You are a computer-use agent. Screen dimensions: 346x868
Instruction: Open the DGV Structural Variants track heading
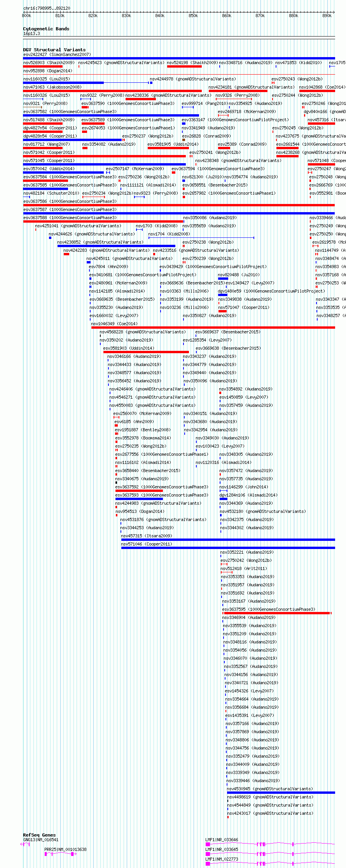(54, 50)
